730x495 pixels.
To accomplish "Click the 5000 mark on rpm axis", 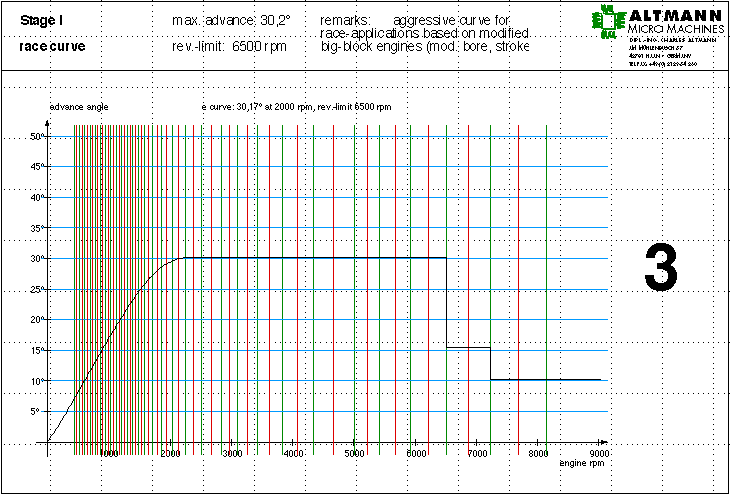I will point(355,454).
